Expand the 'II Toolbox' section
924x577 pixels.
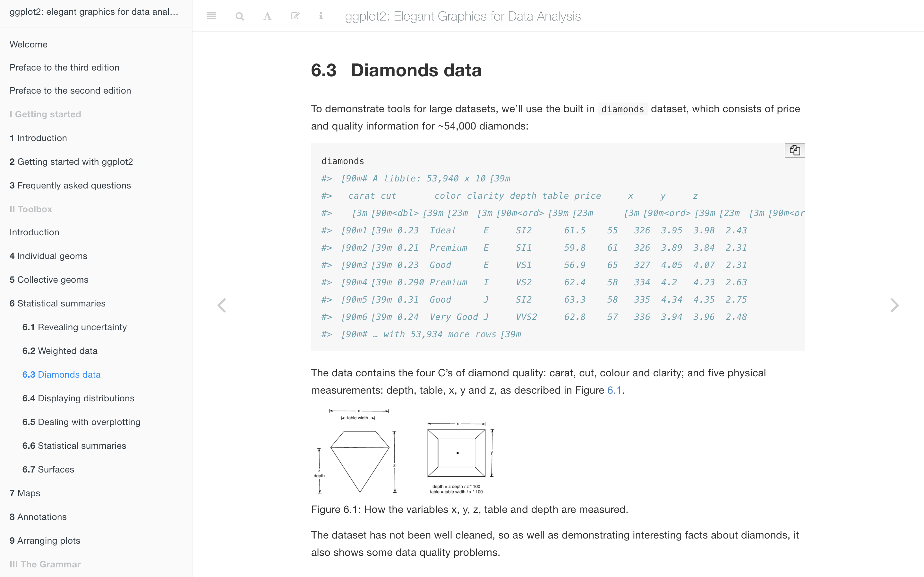[30, 209]
